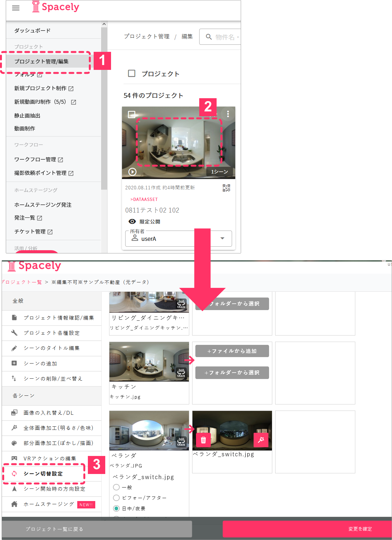Open 全体画像加工(明るさ/色味) menu item
Image resolution: width=392 pixels, height=540 pixels.
tap(52, 428)
